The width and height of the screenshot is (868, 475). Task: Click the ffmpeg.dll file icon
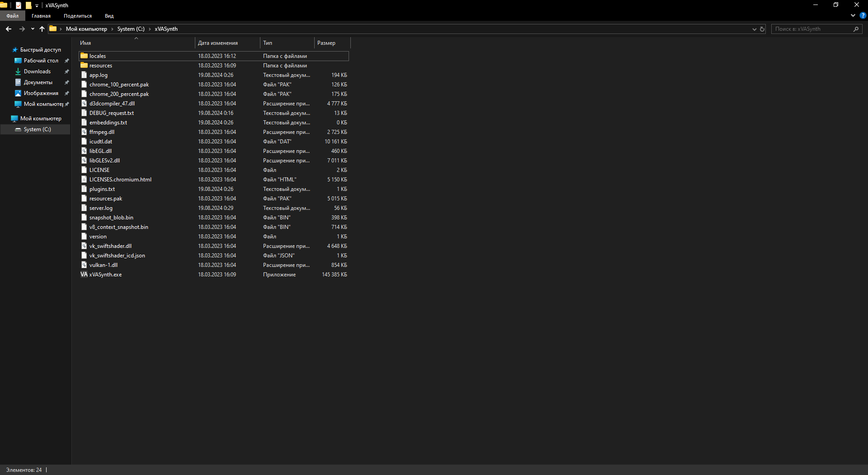tap(84, 132)
